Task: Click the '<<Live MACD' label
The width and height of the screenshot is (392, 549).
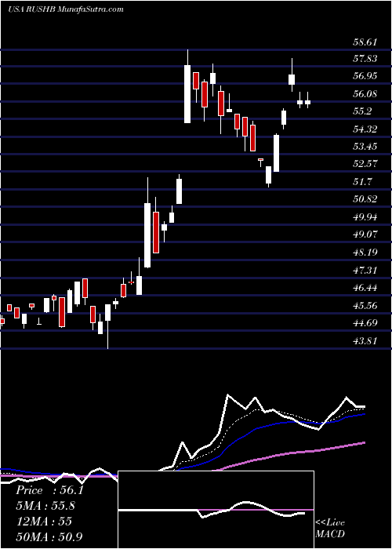Action: (x=330, y=529)
